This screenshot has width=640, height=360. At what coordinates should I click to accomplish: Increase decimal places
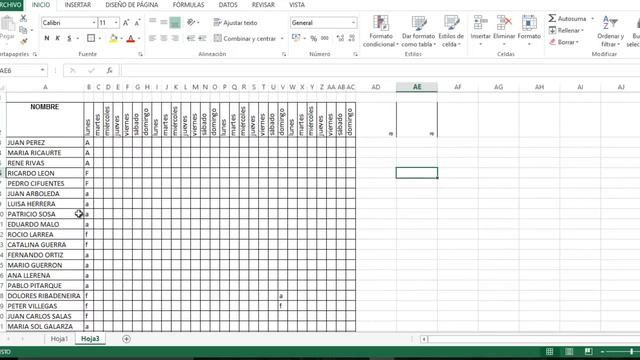[340, 38]
